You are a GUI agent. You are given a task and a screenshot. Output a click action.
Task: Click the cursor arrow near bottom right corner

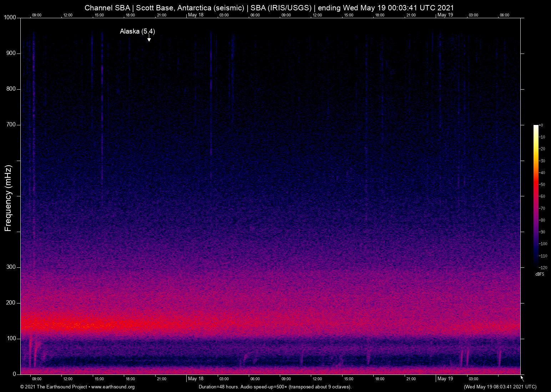tap(521, 377)
